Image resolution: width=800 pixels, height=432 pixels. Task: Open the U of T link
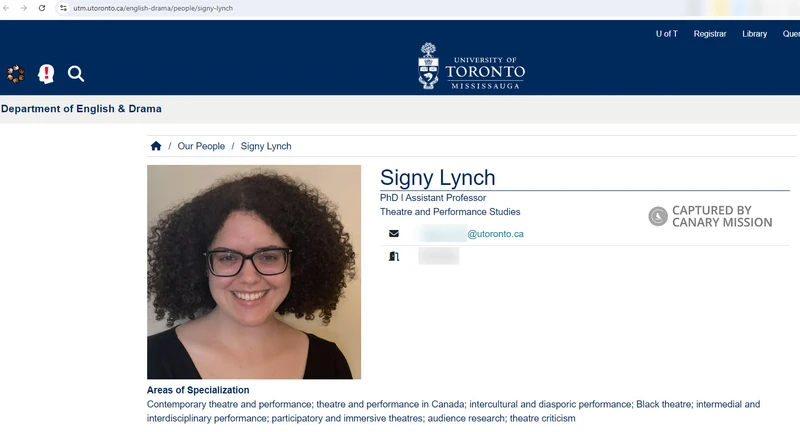666,34
